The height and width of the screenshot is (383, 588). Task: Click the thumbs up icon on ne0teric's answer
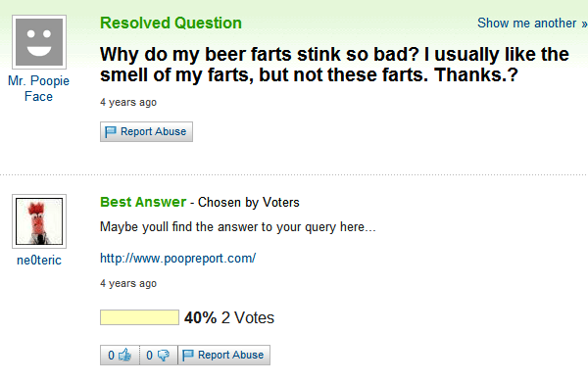pyautogui.click(x=124, y=355)
